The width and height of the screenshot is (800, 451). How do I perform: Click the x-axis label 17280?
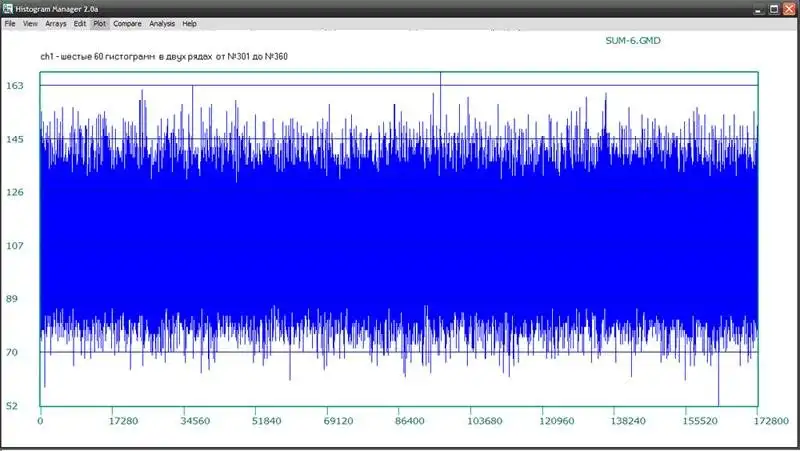(123, 421)
